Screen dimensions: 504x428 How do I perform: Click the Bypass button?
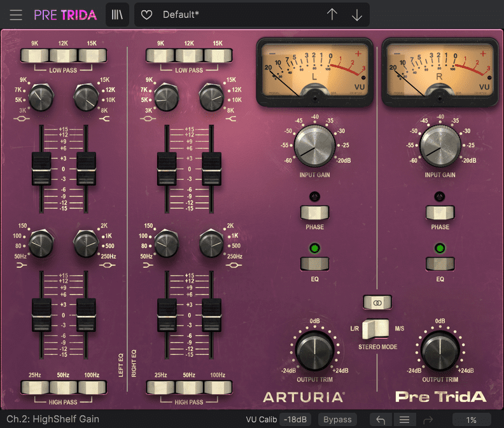click(x=337, y=420)
